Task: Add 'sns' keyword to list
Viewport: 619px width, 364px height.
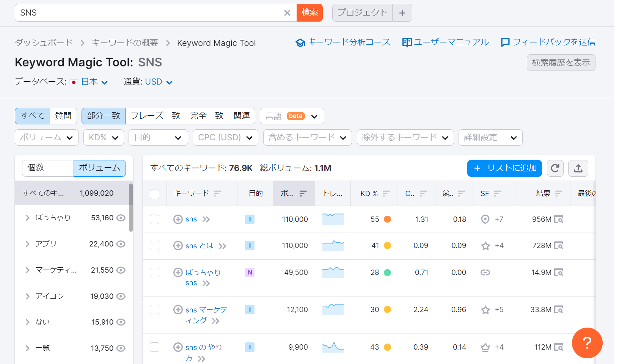Action: (x=178, y=219)
